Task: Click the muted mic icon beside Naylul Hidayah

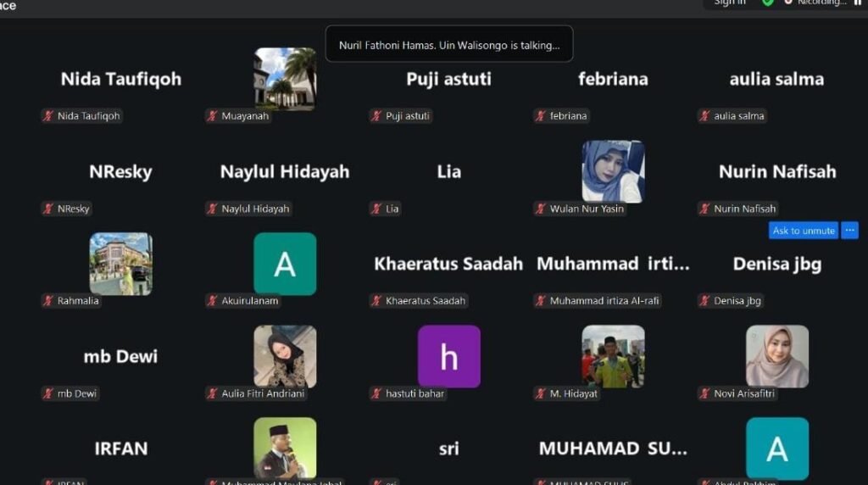Action: pos(212,209)
